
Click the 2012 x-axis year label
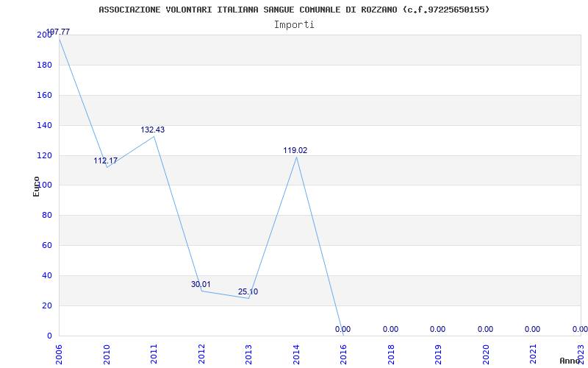click(x=201, y=355)
